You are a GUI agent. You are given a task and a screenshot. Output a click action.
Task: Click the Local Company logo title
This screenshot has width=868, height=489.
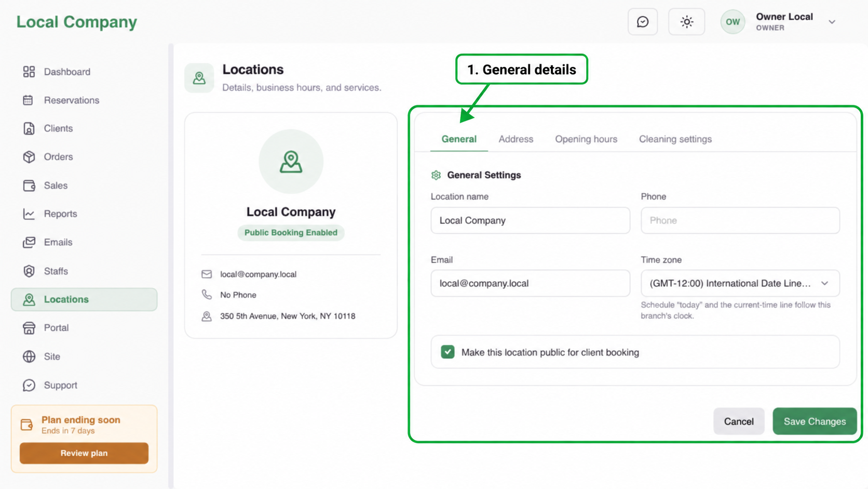tap(77, 22)
